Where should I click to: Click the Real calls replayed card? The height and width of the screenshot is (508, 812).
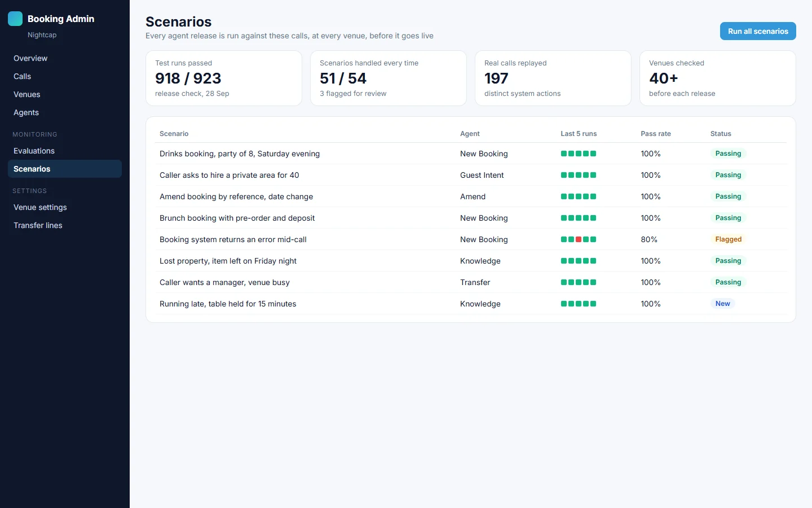tap(553, 78)
